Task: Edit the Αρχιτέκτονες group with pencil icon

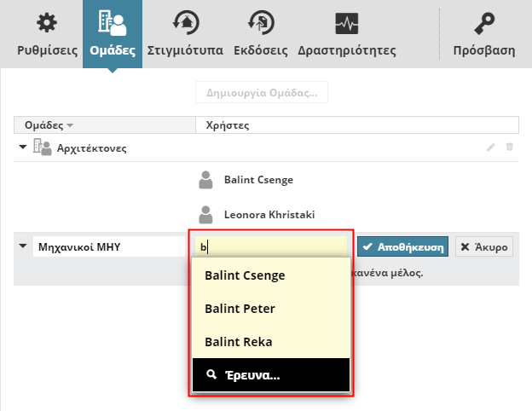Action: [x=490, y=148]
